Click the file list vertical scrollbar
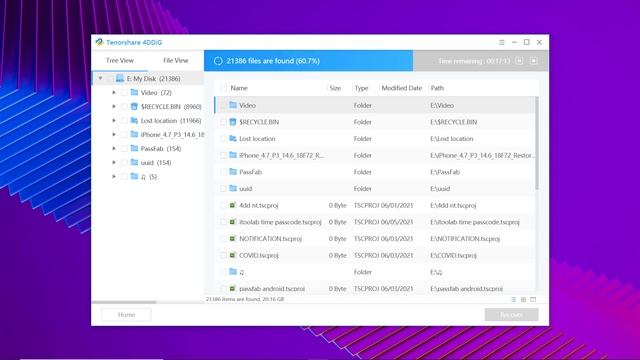Viewport: 640px width, 360px height. [x=537, y=143]
